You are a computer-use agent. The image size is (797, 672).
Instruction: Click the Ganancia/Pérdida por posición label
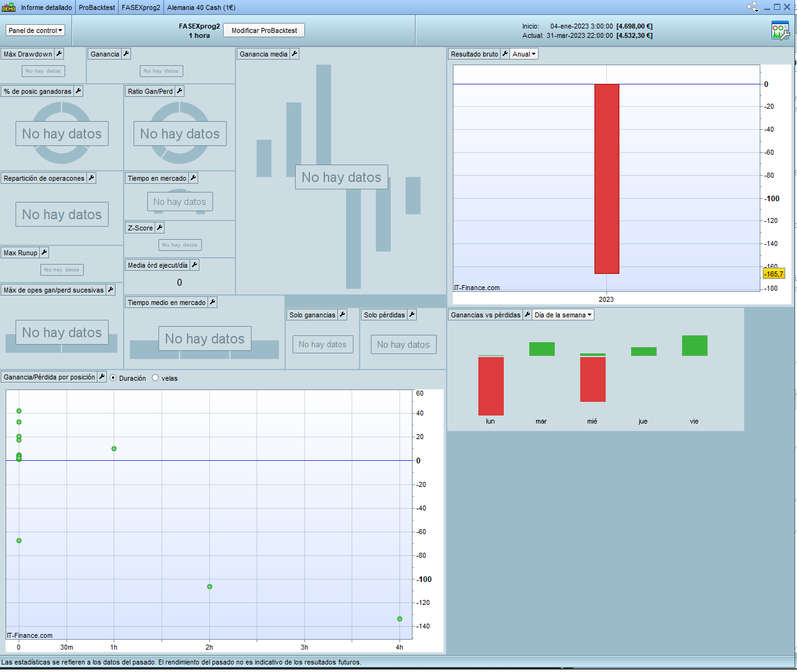(49, 377)
